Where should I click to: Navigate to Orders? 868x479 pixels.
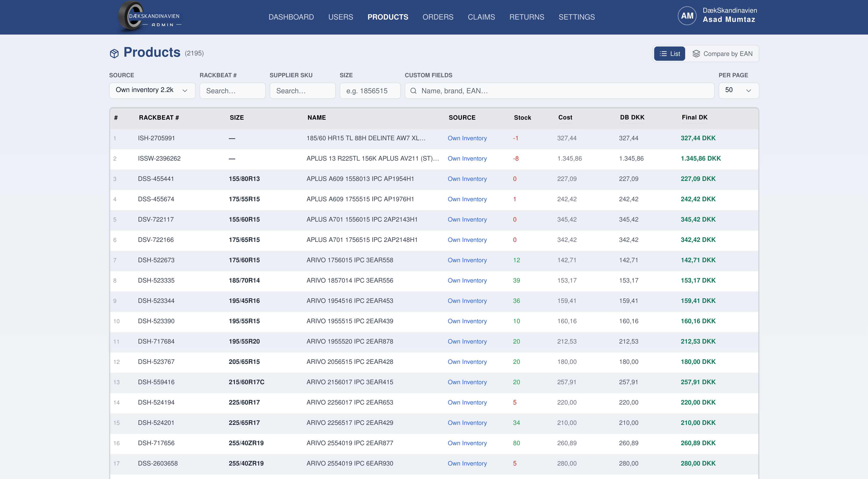coord(438,17)
